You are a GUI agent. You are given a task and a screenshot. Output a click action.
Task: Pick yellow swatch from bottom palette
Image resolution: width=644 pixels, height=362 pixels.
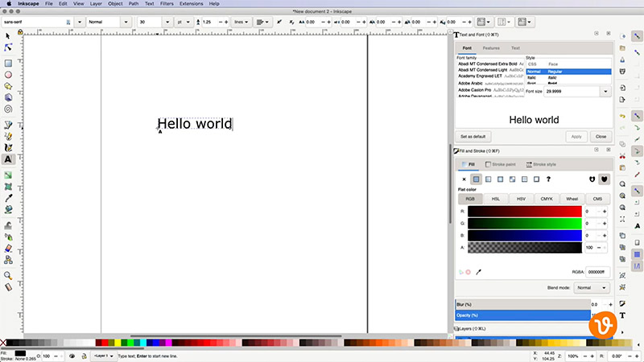(118, 343)
